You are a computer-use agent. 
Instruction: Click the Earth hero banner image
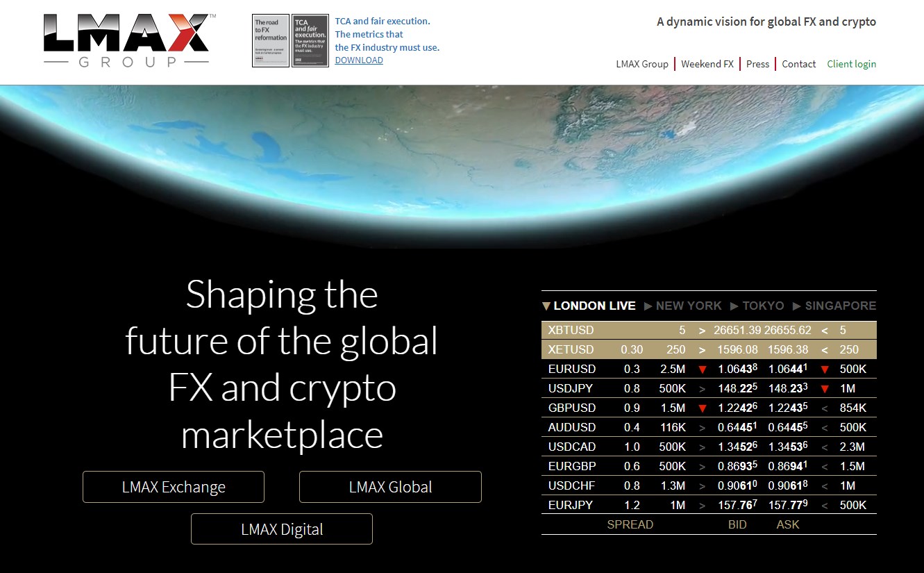tap(462, 167)
